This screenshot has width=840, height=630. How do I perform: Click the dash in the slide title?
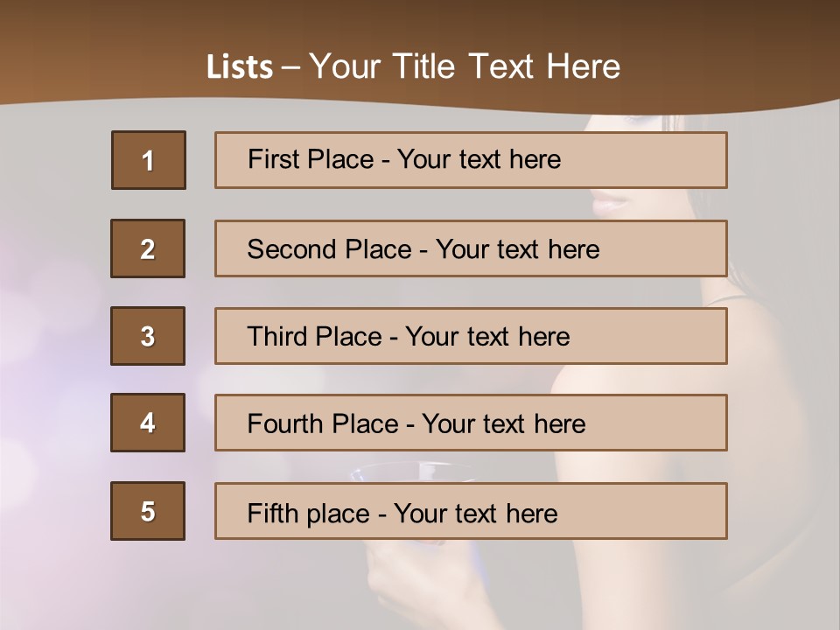coord(290,67)
